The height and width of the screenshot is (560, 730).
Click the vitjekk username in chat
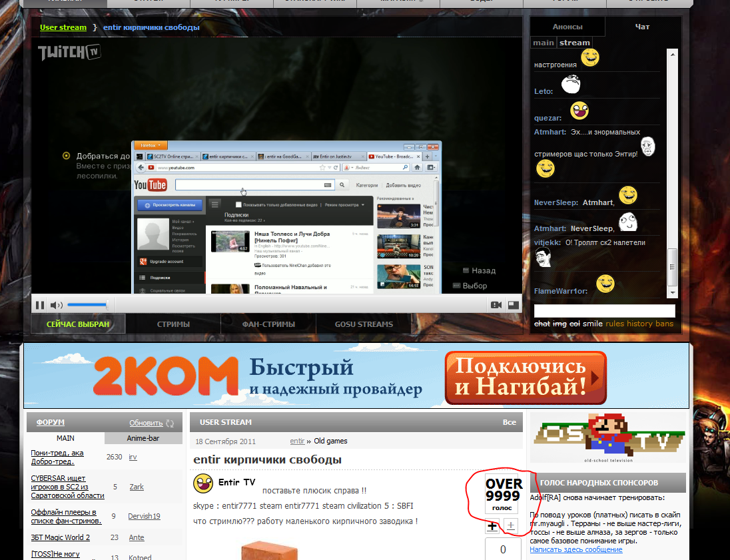pos(547,242)
